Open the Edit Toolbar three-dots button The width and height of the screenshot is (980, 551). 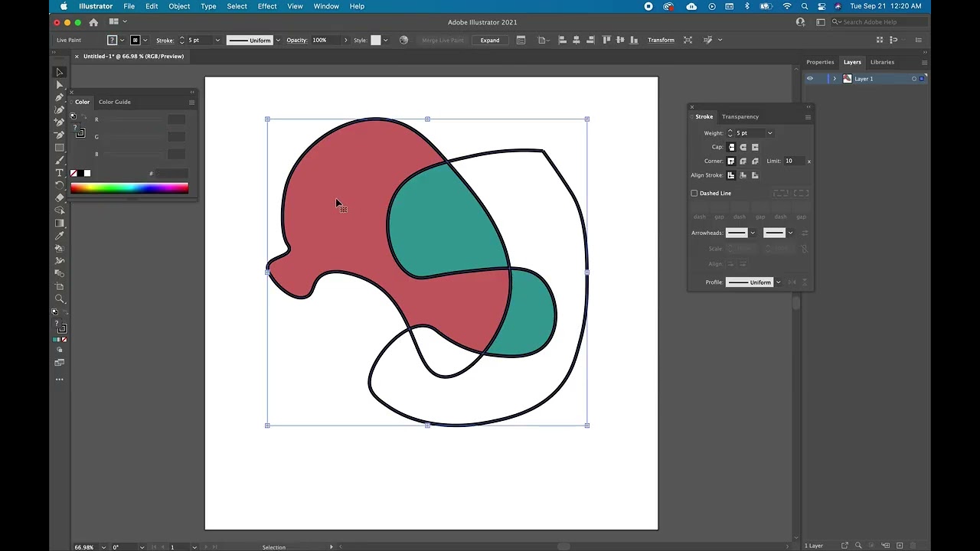[60, 379]
